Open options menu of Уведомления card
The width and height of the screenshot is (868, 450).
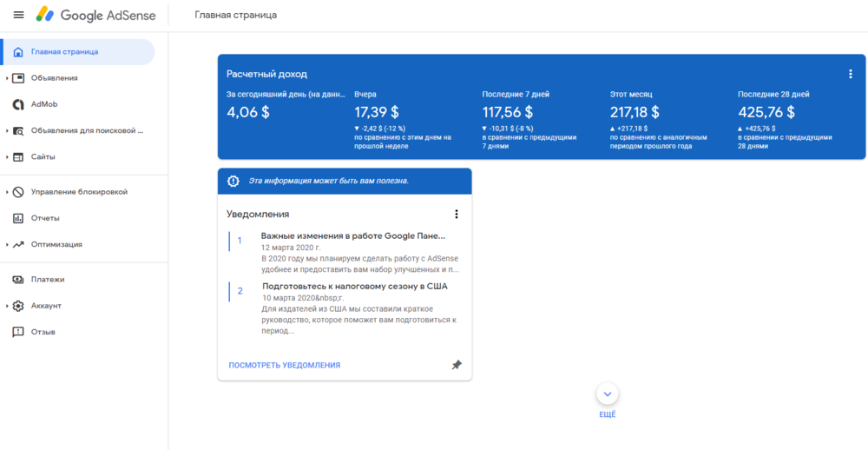(457, 214)
